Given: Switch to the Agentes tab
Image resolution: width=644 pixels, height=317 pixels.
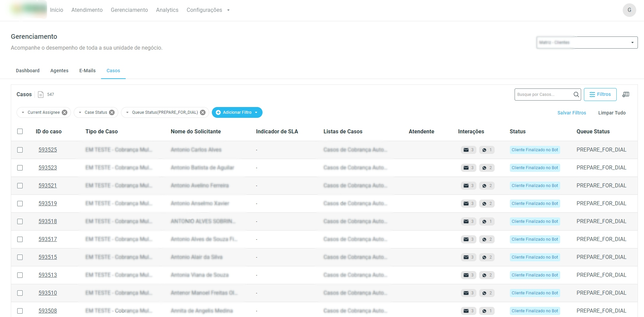Looking at the screenshot, I should click(x=59, y=71).
